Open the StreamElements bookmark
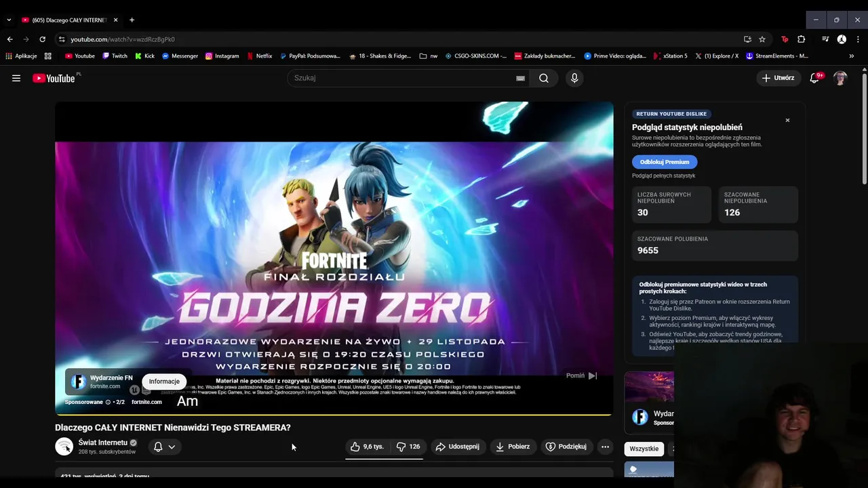The width and height of the screenshot is (868, 488). click(x=777, y=56)
